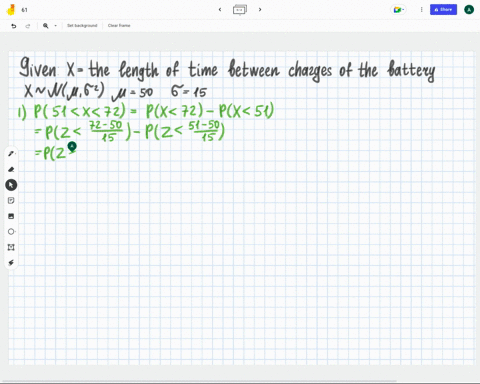Click the horizontal scrollbar at the bottom
The width and height of the screenshot is (480, 384).
[199, 382]
